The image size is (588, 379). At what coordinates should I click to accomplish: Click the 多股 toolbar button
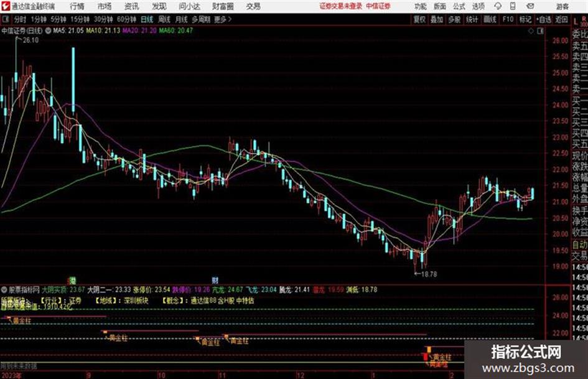point(454,19)
